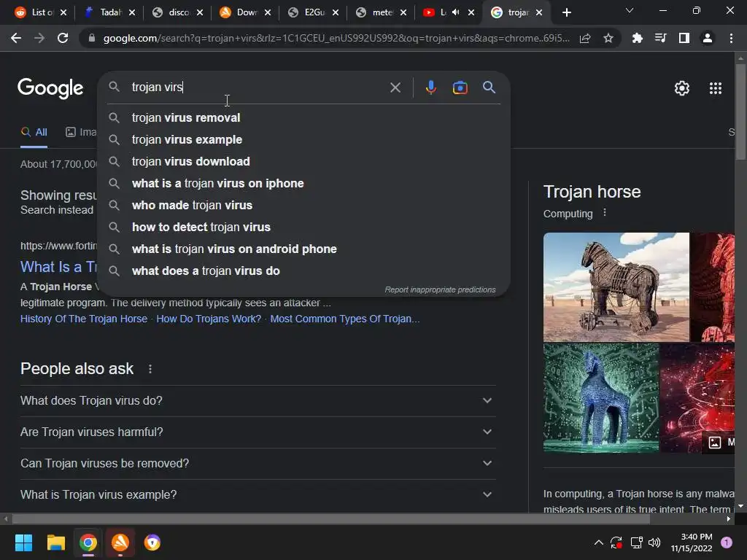Open Chrome extensions puzzle icon
This screenshot has height=560, width=747.
[x=637, y=38]
